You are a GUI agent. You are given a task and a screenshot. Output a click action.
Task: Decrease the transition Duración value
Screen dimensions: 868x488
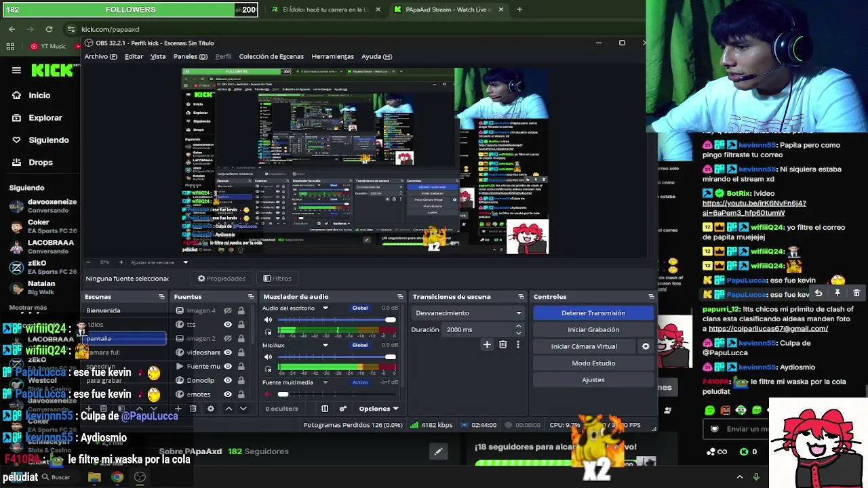pyautogui.click(x=519, y=333)
